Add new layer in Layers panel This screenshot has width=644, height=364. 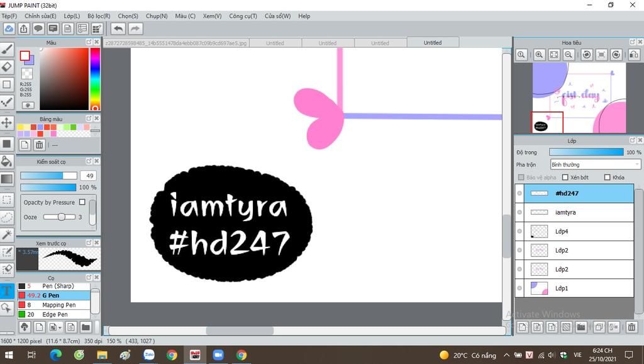(523, 327)
